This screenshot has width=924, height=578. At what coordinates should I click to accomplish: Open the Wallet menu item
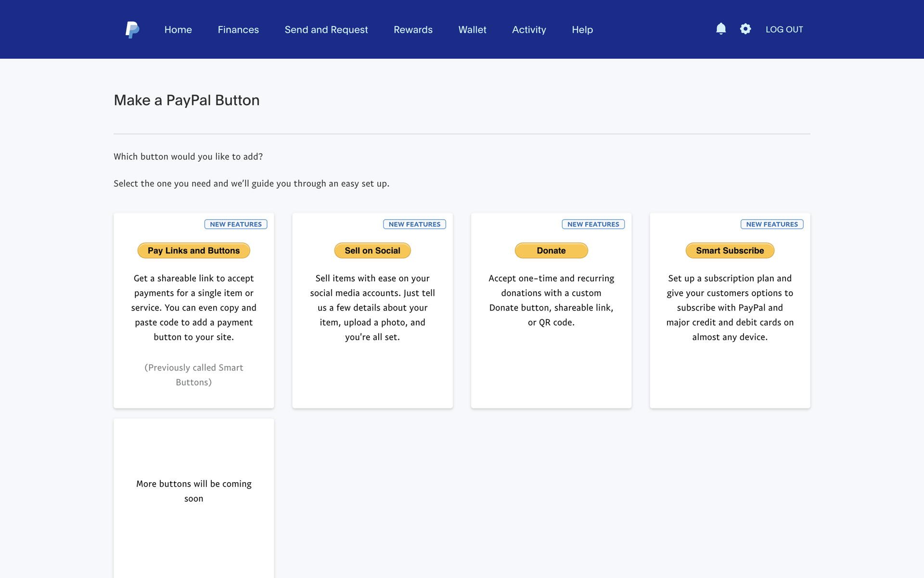point(472,29)
